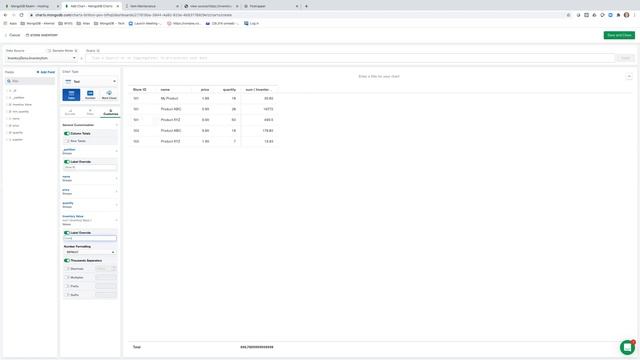Open the Chart Type Text dropdown
Screen dimensions: 640x360
tap(90, 81)
